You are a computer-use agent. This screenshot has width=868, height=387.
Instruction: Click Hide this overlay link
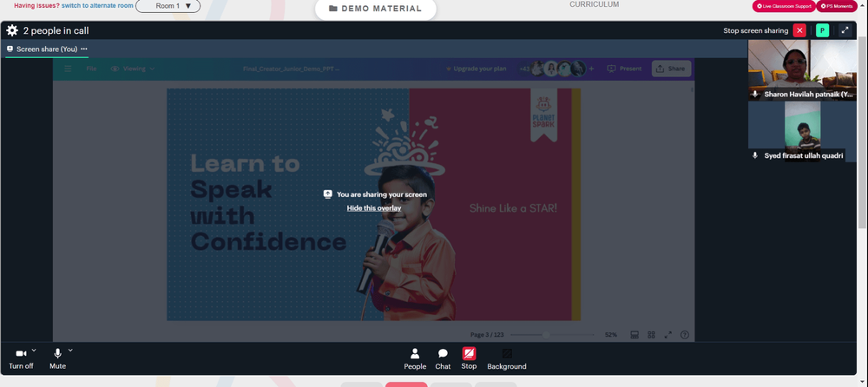374,208
